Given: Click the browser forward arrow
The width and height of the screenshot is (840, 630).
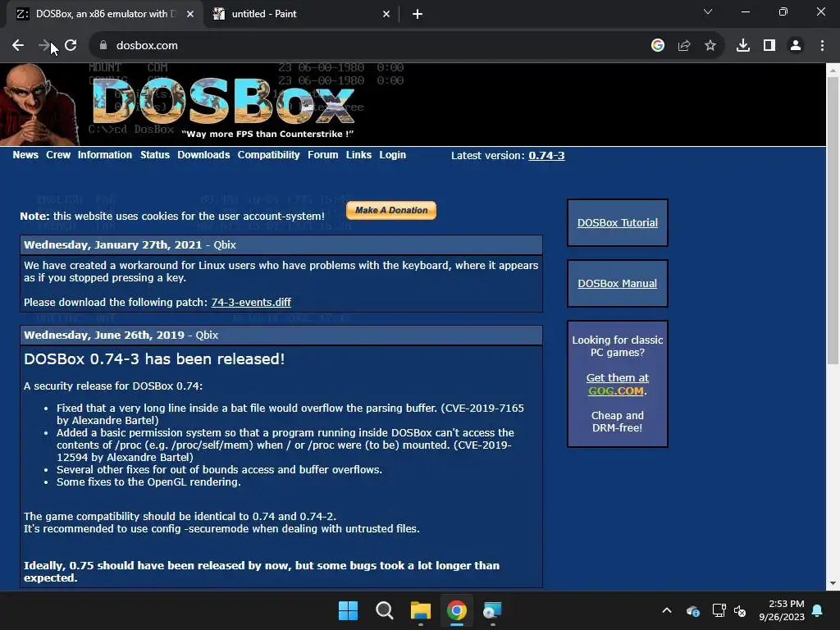Looking at the screenshot, I should click(x=44, y=46).
